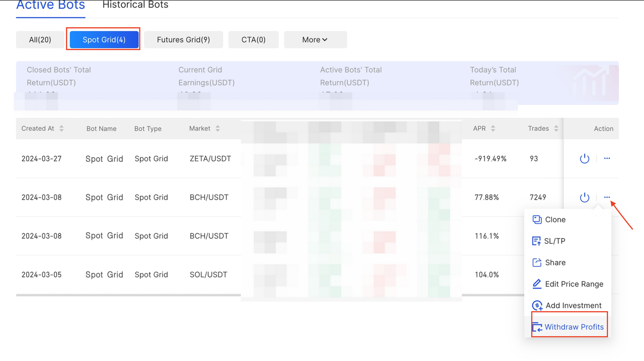Open the Active Bots tab
This screenshot has width=644, height=361.
[x=50, y=6]
